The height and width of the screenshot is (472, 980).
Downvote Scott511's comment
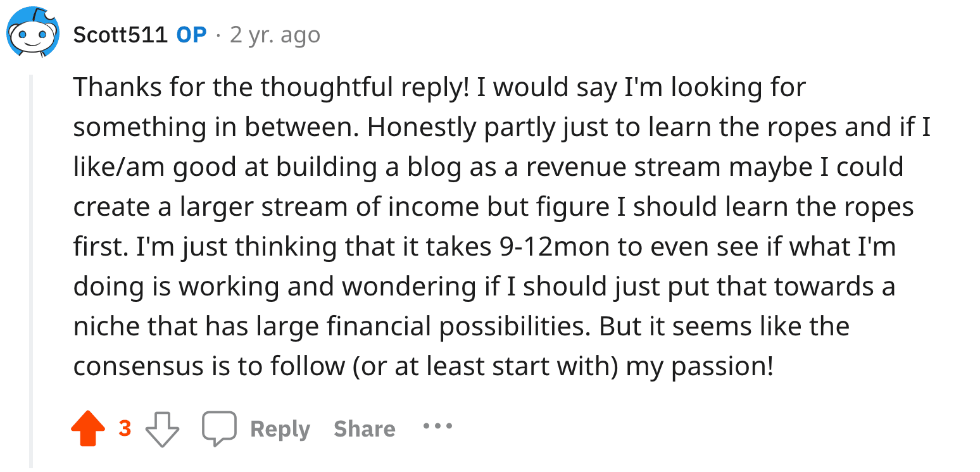pos(162,429)
